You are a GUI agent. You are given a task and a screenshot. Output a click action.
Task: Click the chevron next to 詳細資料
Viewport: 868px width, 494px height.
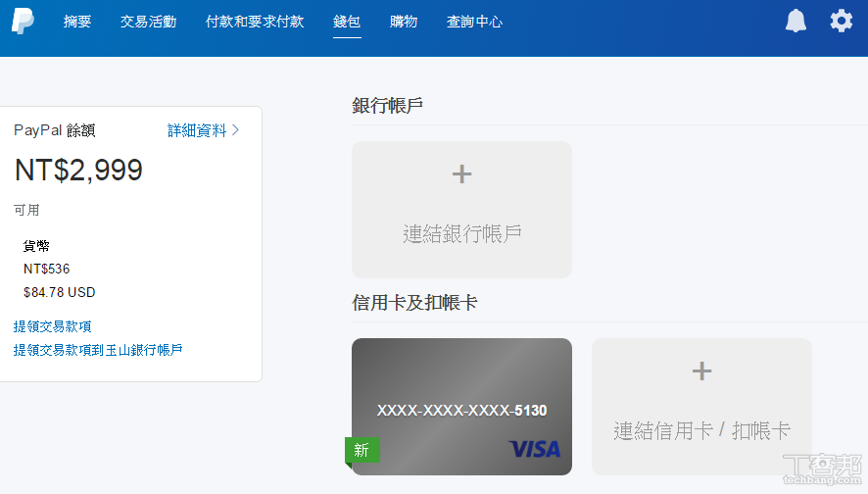236,130
